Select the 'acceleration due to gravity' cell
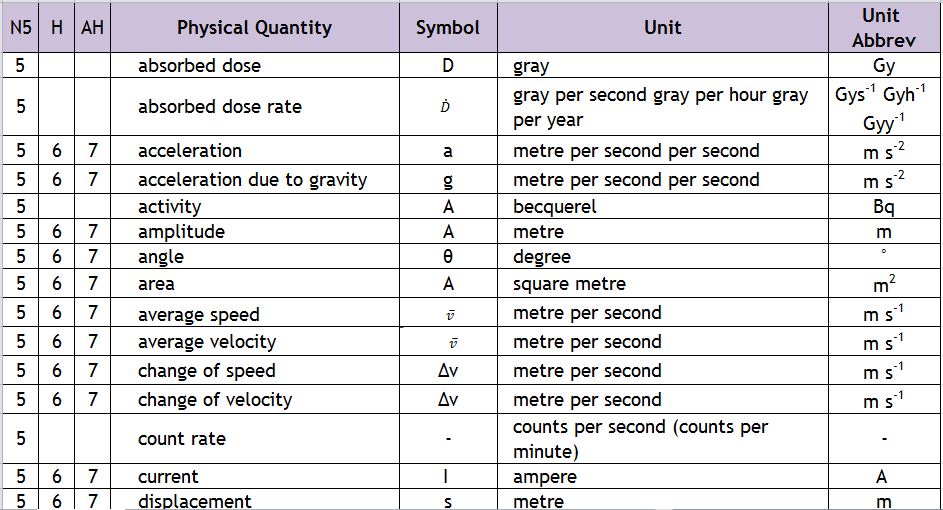The image size is (943, 510). coord(254,179)
